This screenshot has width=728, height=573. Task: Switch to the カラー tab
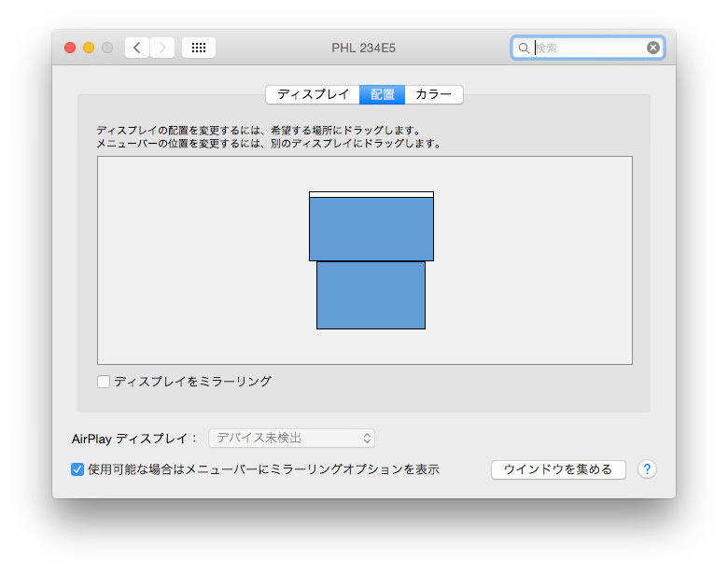(x=434, y=95)
